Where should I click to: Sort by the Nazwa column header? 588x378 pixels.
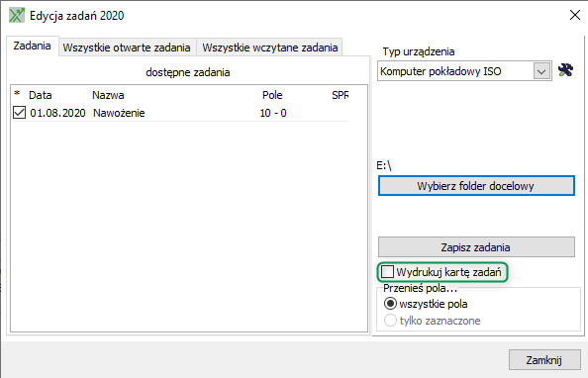pos(108,95)
